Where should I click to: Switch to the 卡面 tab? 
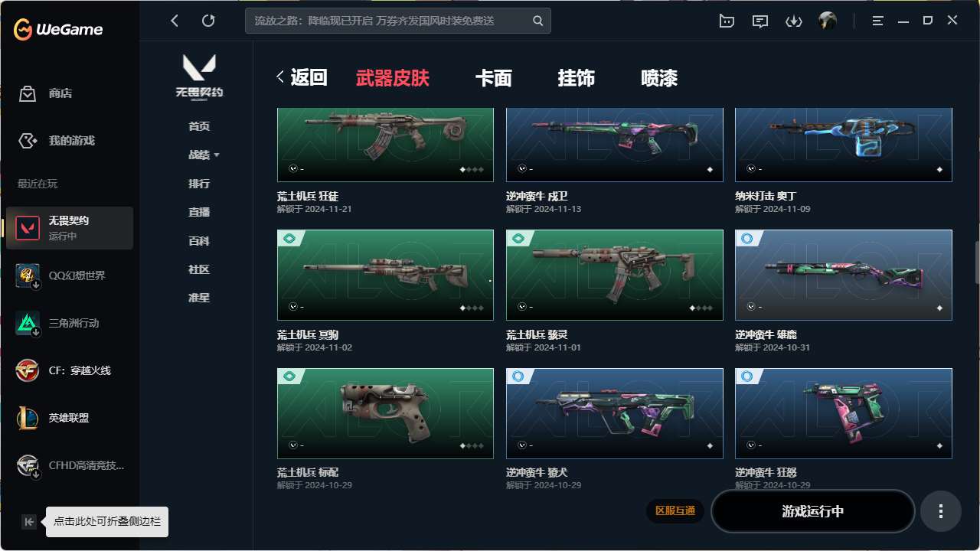coord(494,78)
